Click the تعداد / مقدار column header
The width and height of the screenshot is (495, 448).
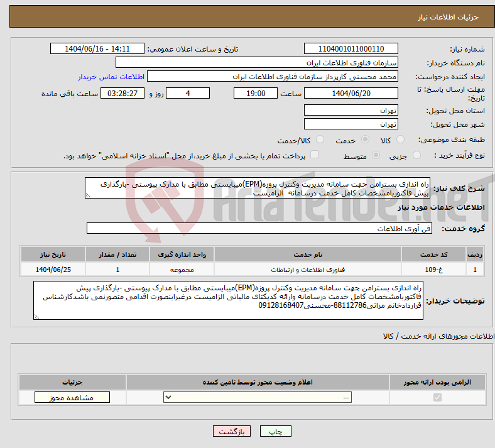117,254
